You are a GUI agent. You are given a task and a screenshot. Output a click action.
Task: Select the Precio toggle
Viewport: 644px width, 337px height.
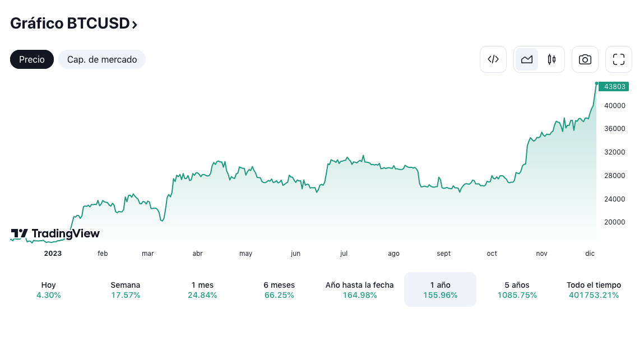click(x=32, y=59)
